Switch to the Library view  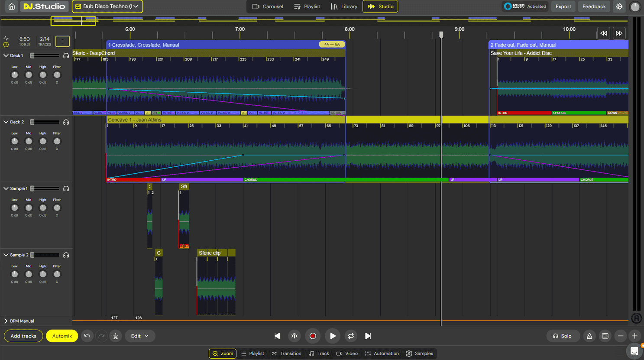[x=345, y=6]
